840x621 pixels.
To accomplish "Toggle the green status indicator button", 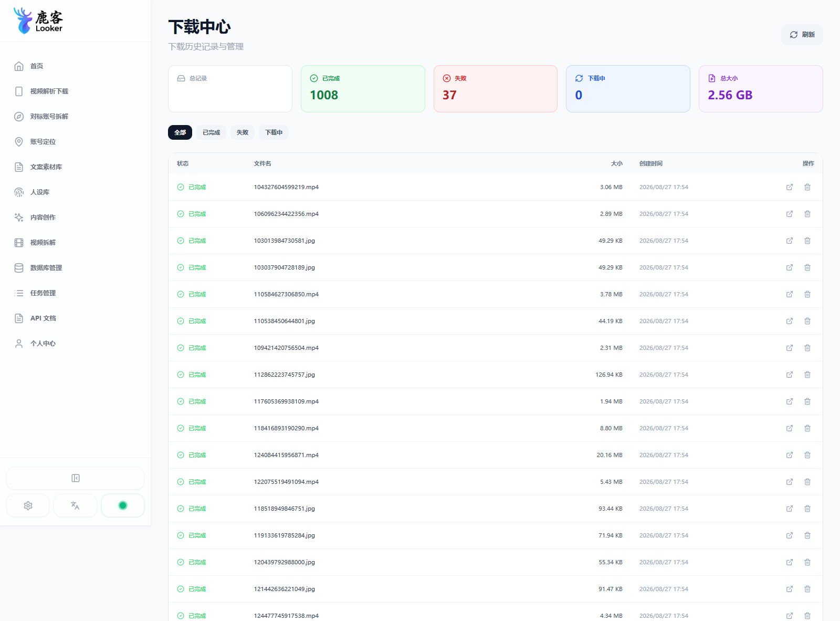I will click(123, 505).
